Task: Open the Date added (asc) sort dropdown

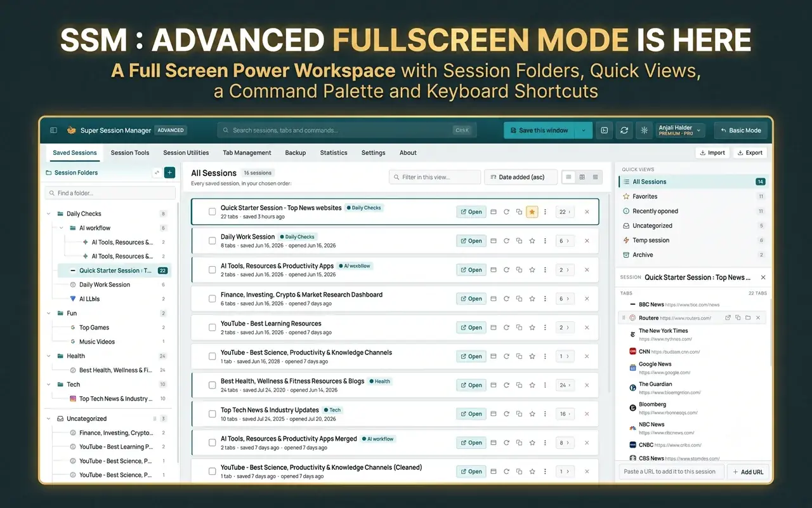Action: click(x=521, y=177)
